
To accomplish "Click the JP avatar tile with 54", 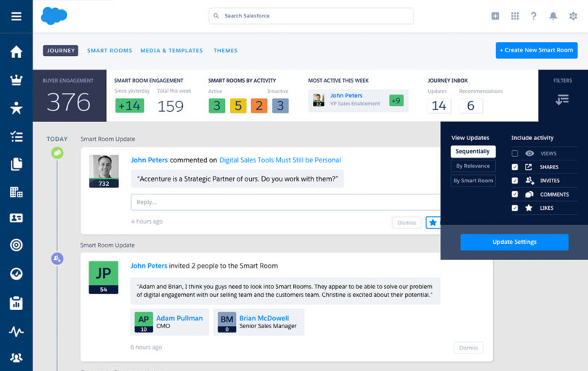I will (x=104, y=277).
